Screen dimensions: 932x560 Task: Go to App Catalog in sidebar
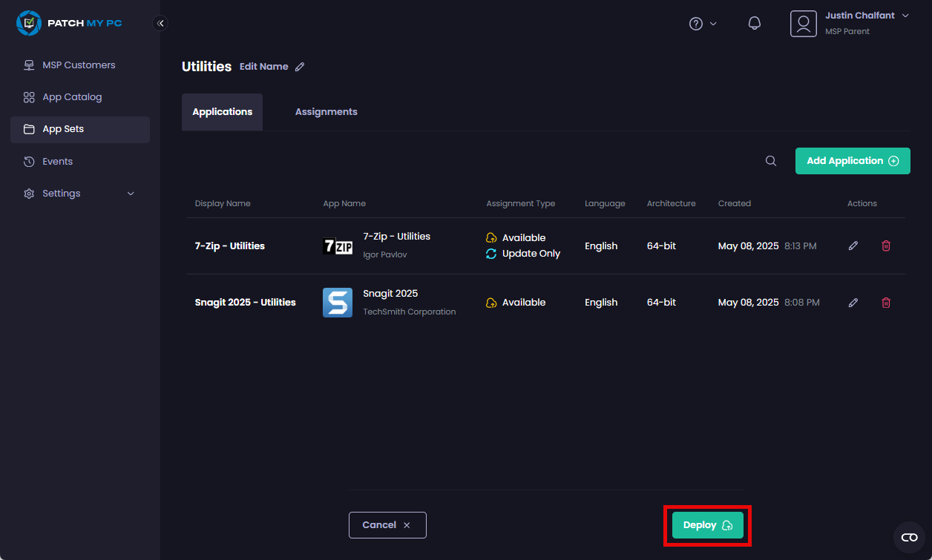click(x=72, y=97)
